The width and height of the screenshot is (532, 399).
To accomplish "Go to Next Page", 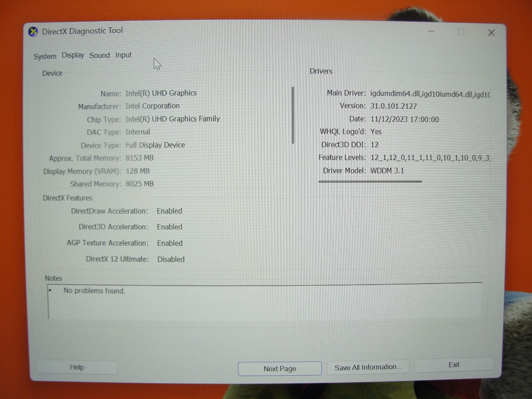I will click(280, 368).
